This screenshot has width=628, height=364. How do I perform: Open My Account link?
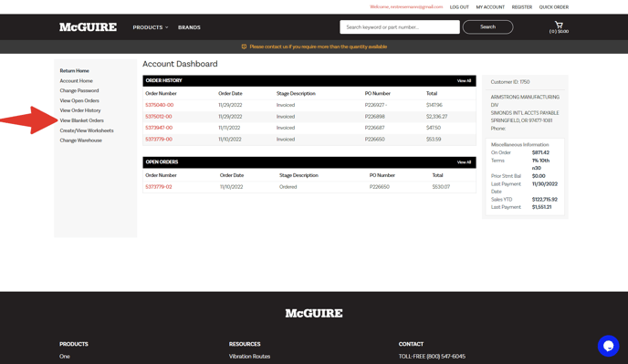[x=490, y=7]
